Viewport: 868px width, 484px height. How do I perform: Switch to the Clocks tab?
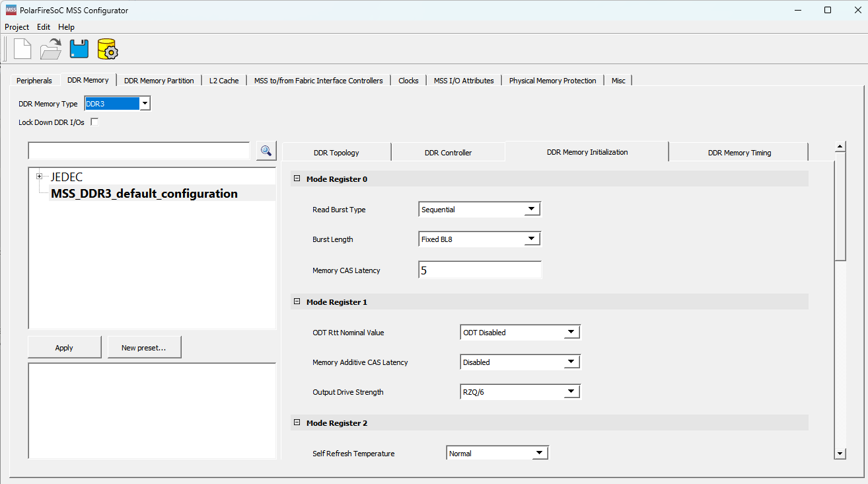click(x=408, y=81)
